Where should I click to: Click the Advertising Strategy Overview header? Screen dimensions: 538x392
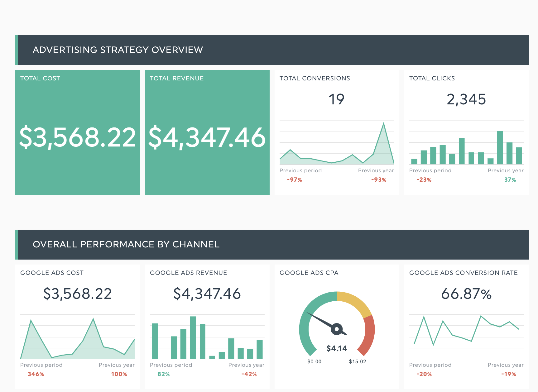(118, 50)
